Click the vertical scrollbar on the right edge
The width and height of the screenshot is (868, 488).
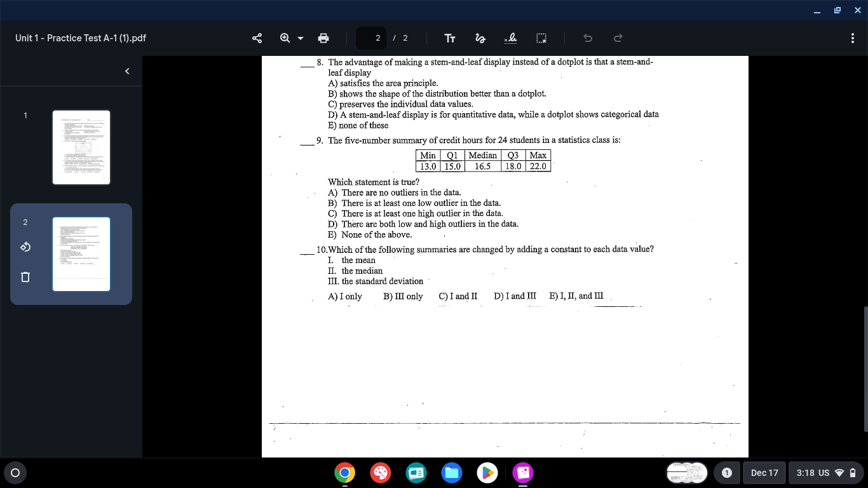click(864, 369)
